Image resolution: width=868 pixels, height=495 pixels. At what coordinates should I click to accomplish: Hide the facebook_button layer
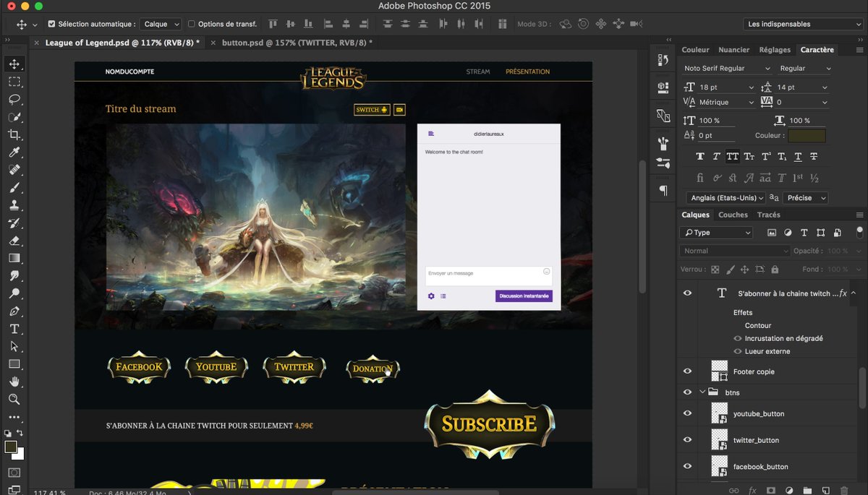[687, 466]
